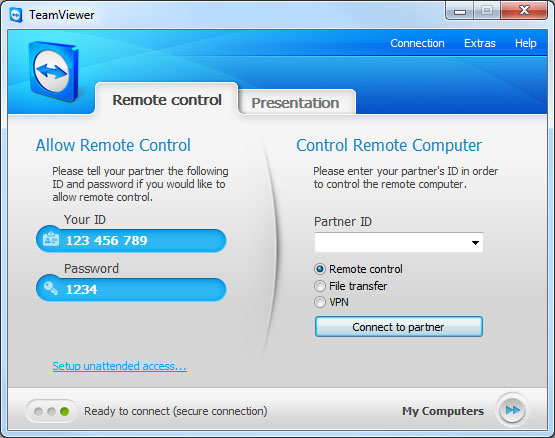Close the TeamViewer window
The height and width of the screenshot is (438, 555).
click(524, 11)
